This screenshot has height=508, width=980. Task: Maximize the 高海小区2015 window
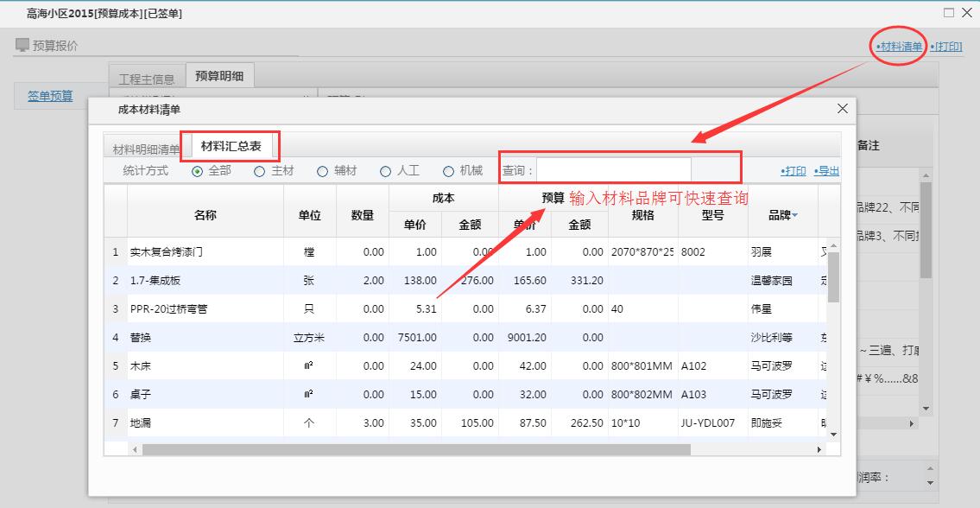click(949, 13)
